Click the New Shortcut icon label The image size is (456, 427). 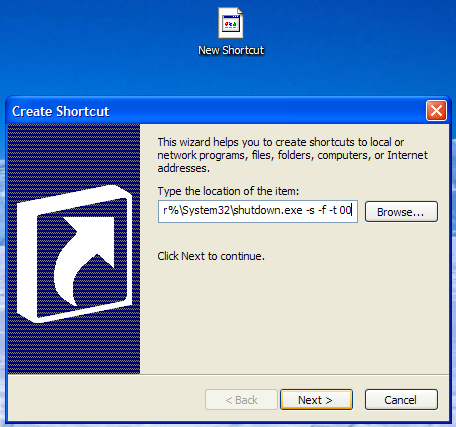pyautogui.click(x=231, y=50)
